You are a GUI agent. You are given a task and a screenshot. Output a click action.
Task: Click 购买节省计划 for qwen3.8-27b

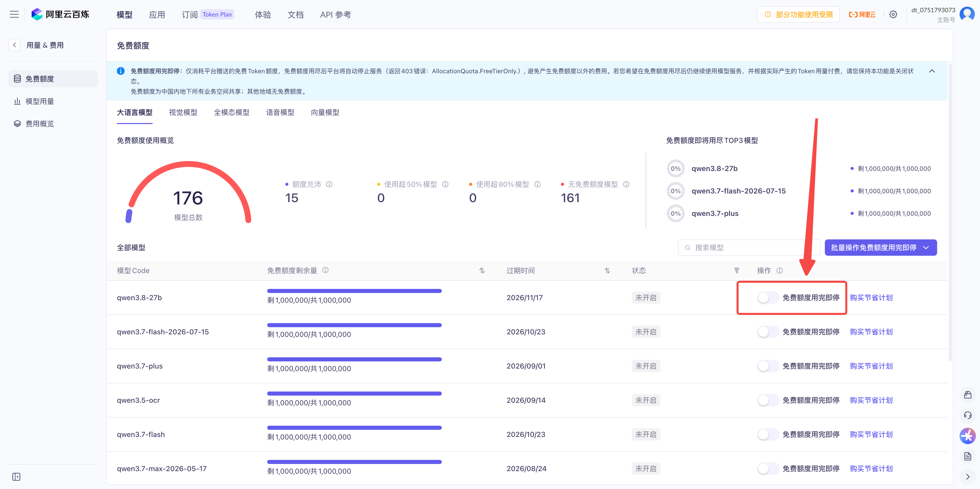[871, 298]
